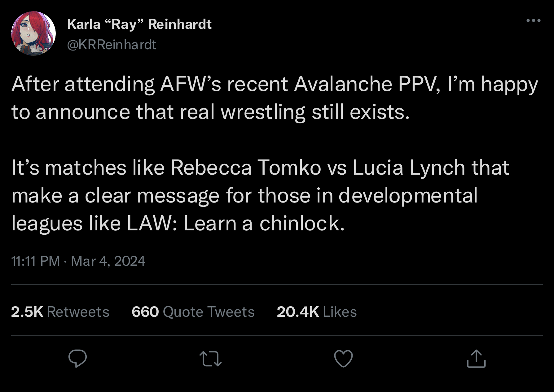Visit the @KRReinhardt handle
Viewport: 554px width, 392px height.
[112, 45]
